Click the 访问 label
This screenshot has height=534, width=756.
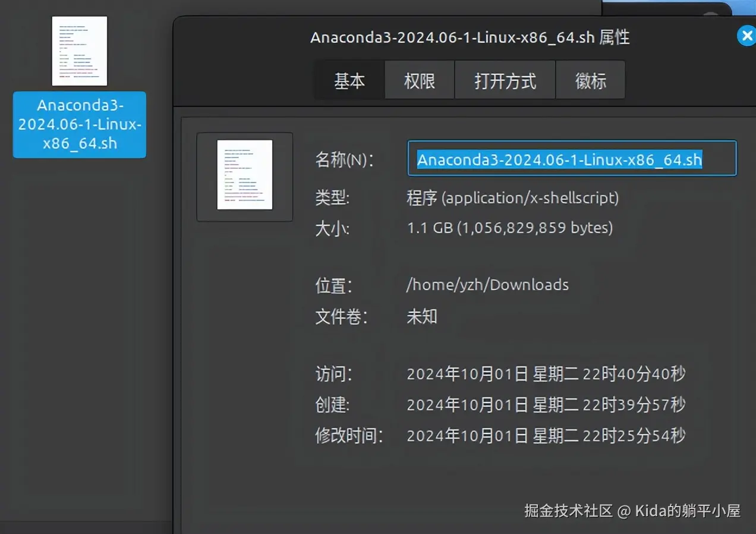pyautogui.click(x=333, y=374)
